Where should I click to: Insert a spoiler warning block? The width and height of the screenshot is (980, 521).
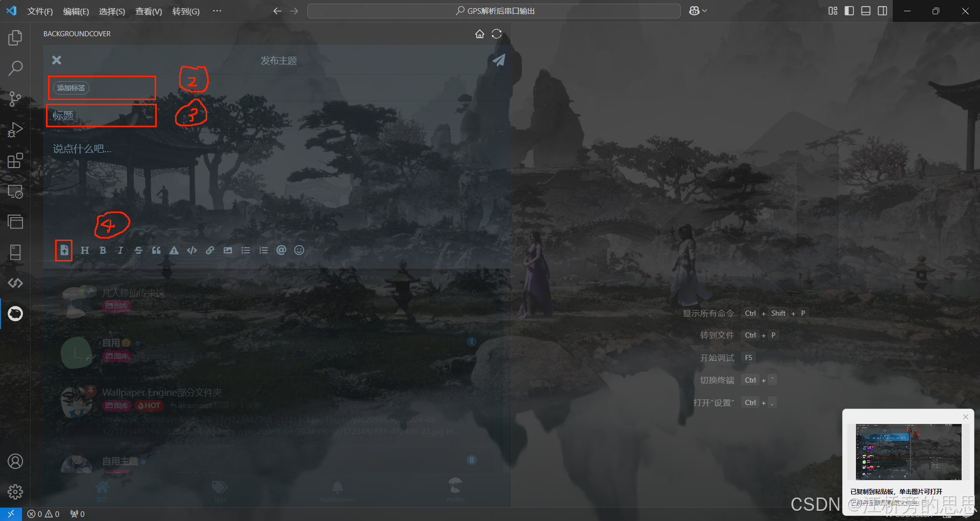click(174, 250)
